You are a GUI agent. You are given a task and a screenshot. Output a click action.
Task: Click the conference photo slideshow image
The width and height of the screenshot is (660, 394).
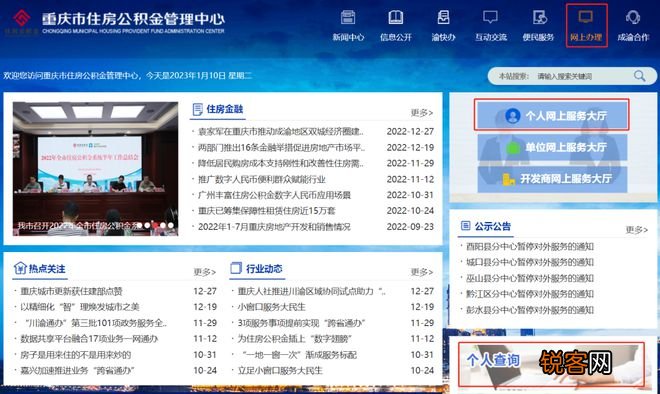pyautogui.click(x=95, y=168)
